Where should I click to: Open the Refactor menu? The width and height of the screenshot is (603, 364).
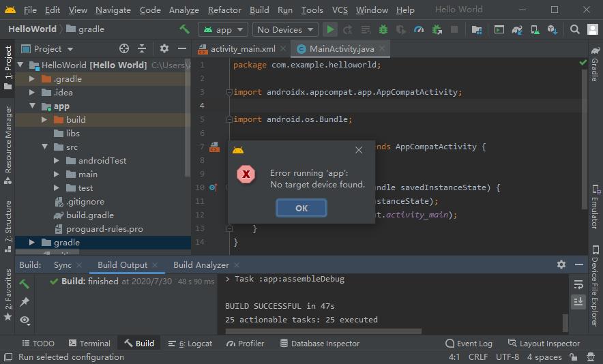(x=224, y=10)
